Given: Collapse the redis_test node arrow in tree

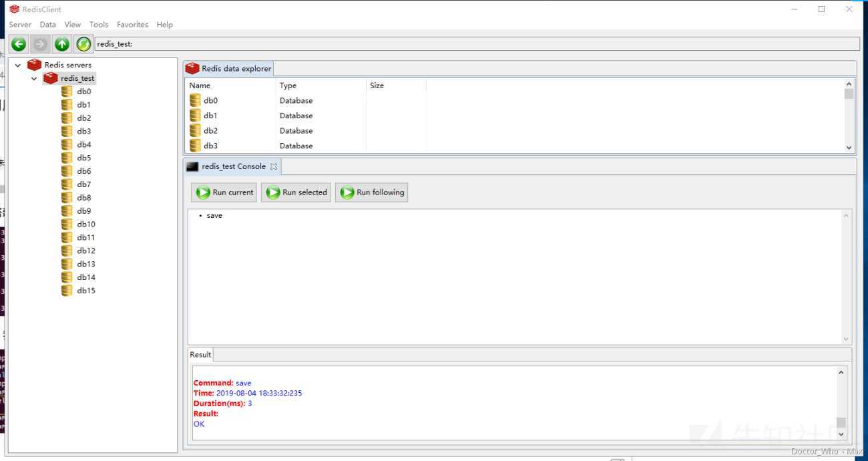Looking at the screenshot, I should click(x=34, y=79).
